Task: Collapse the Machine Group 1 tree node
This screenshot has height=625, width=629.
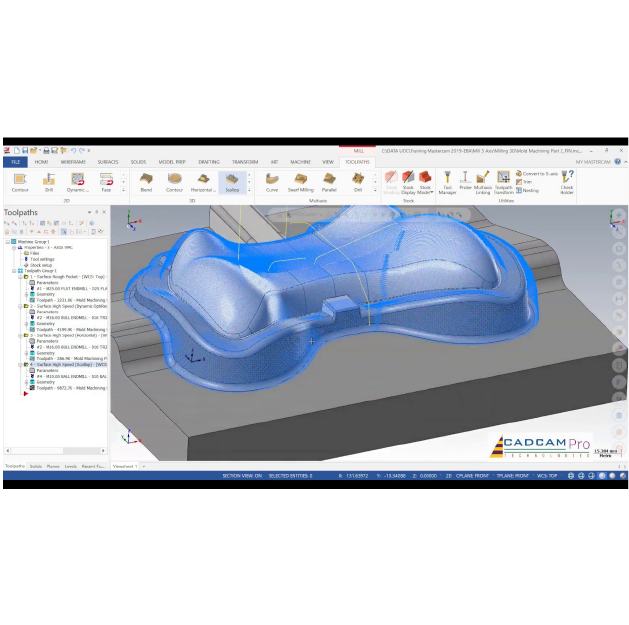Action: (7, 242)
